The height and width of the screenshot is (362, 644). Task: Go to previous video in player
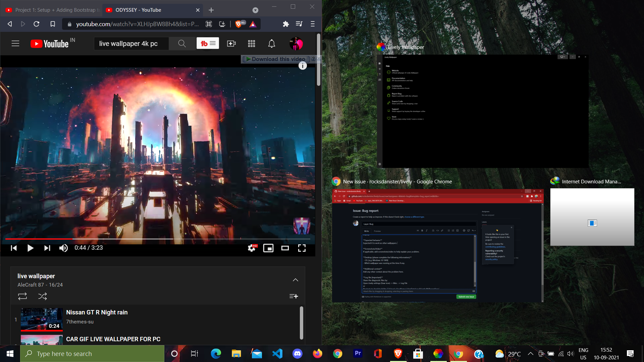(14, 248)
